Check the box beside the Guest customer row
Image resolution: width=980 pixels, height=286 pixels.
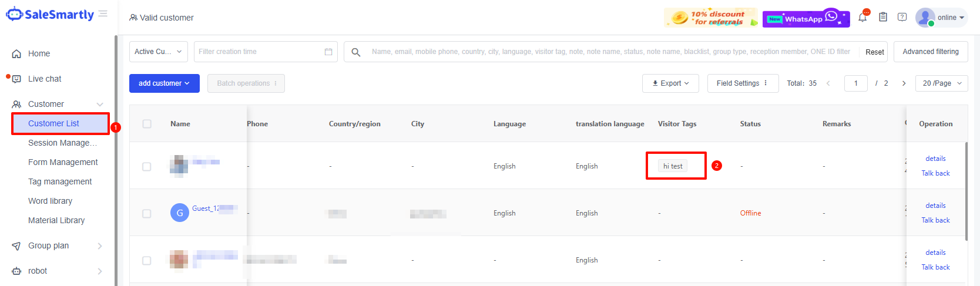click(147, 214)
